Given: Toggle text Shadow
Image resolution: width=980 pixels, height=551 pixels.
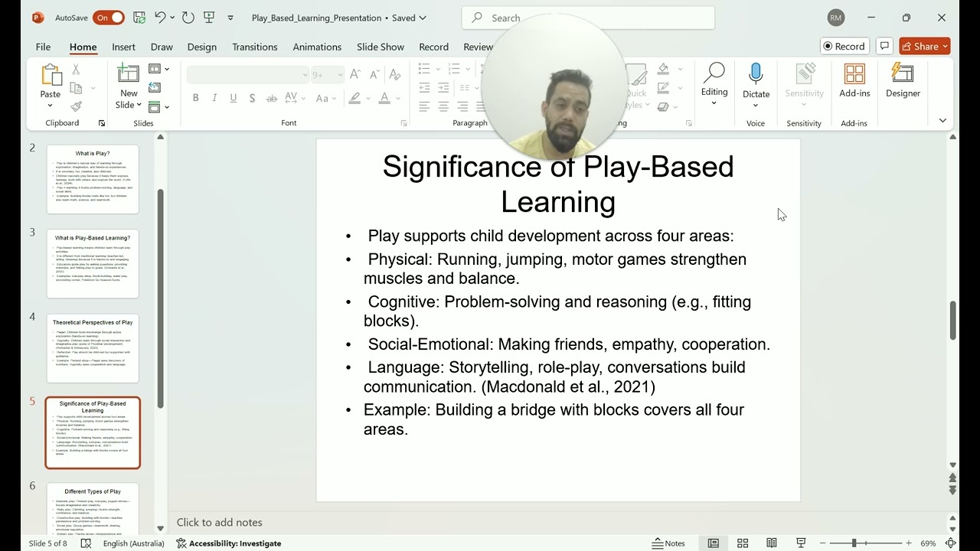Looking at the screenshot, I should (x=253, y=98).
